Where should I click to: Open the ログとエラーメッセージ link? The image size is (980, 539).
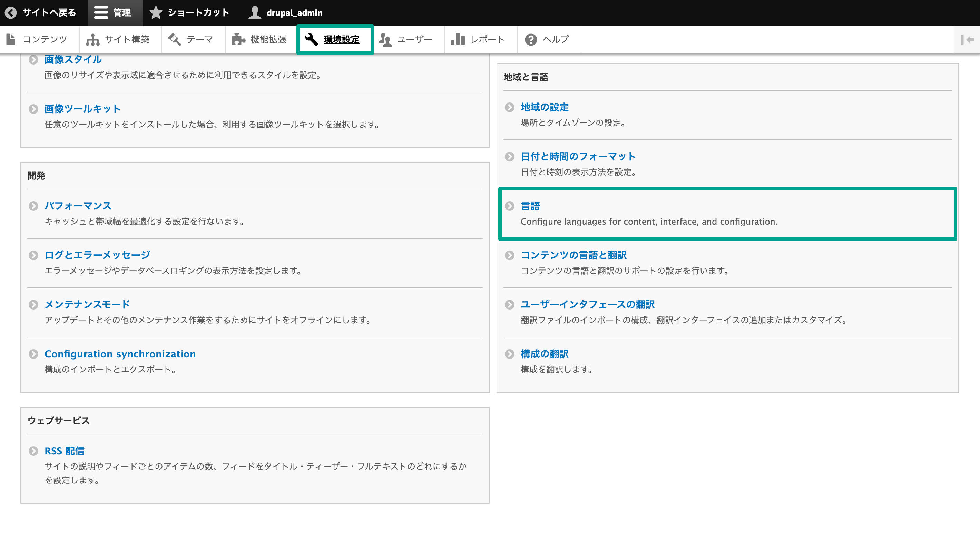pyautogui.click(x=97, y=255)
